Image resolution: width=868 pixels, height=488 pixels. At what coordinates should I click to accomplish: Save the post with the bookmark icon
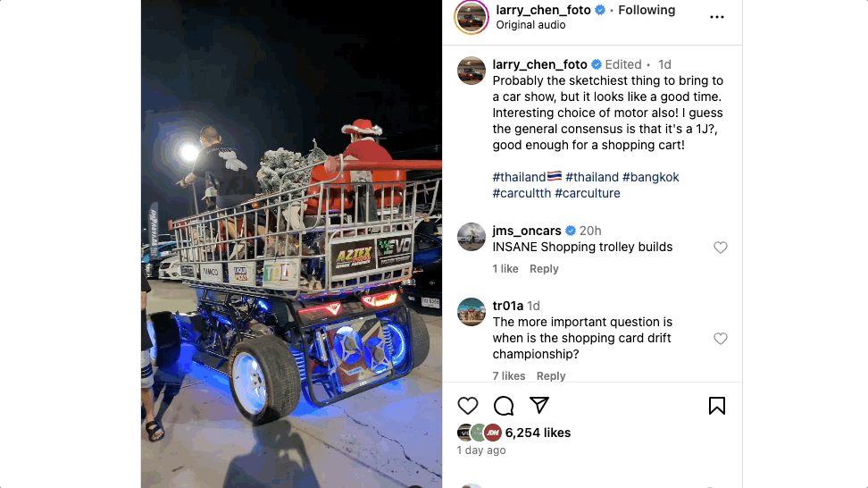717,406
